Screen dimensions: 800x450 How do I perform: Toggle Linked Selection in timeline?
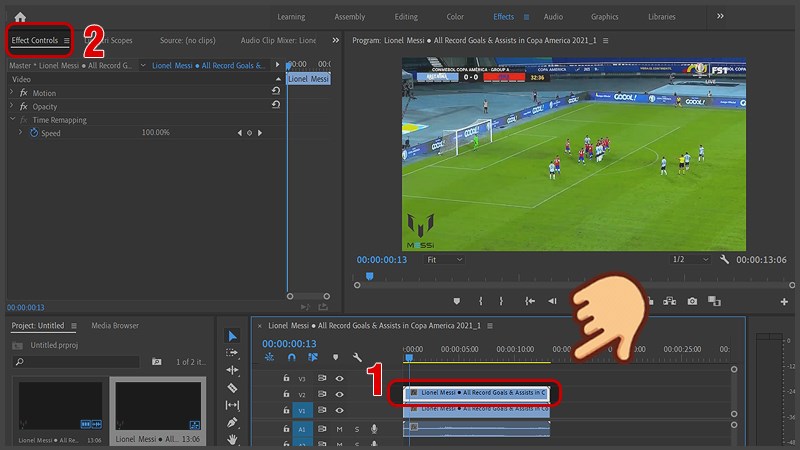click(x=313, y=358)
